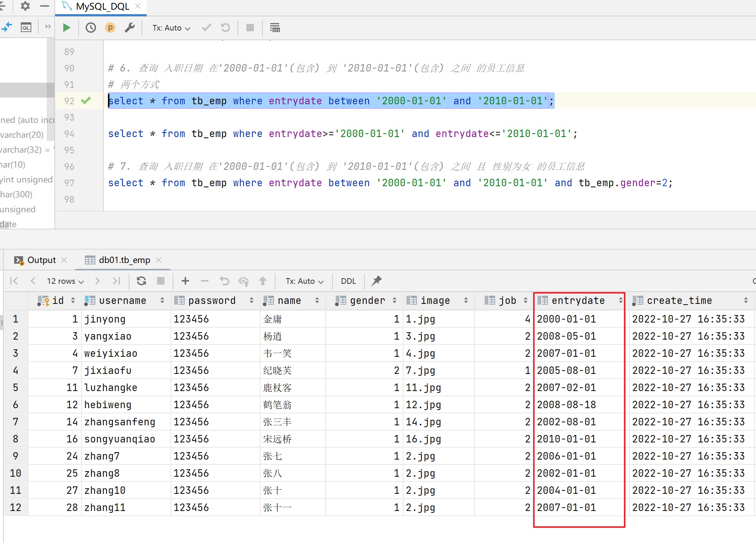Go to the next results page
This screenshot has height=543, width=756.
[98, 281]
